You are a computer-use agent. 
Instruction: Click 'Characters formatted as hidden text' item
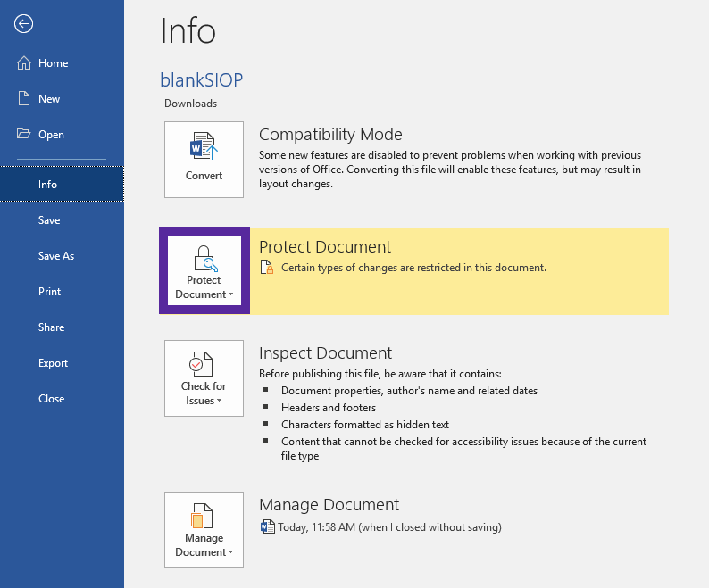tap(365, 425)
